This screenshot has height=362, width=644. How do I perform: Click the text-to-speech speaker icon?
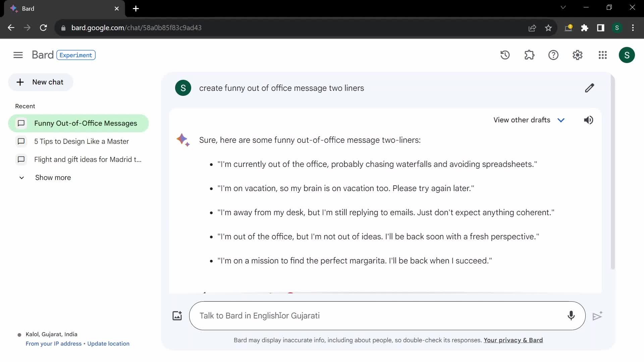[588, 120]
